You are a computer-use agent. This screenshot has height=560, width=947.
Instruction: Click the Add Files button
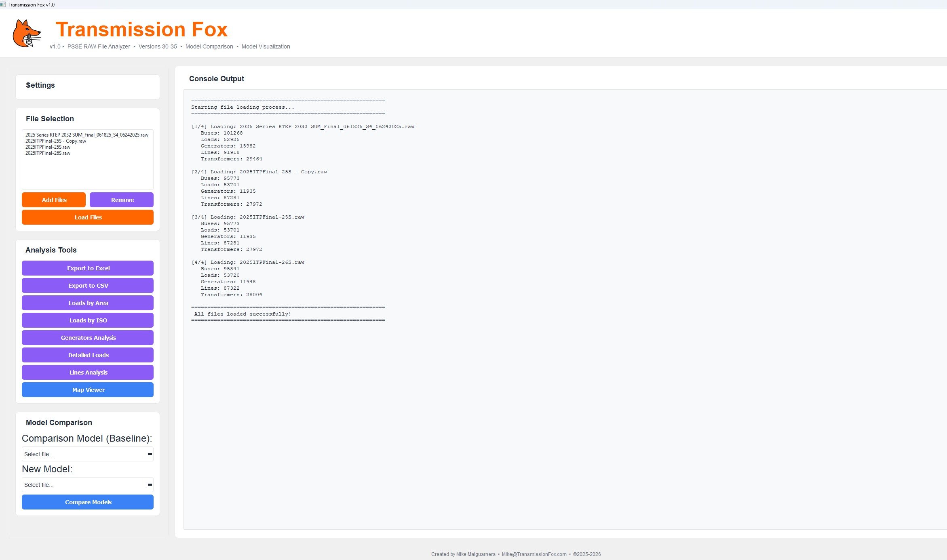click(x=54, y=200)
